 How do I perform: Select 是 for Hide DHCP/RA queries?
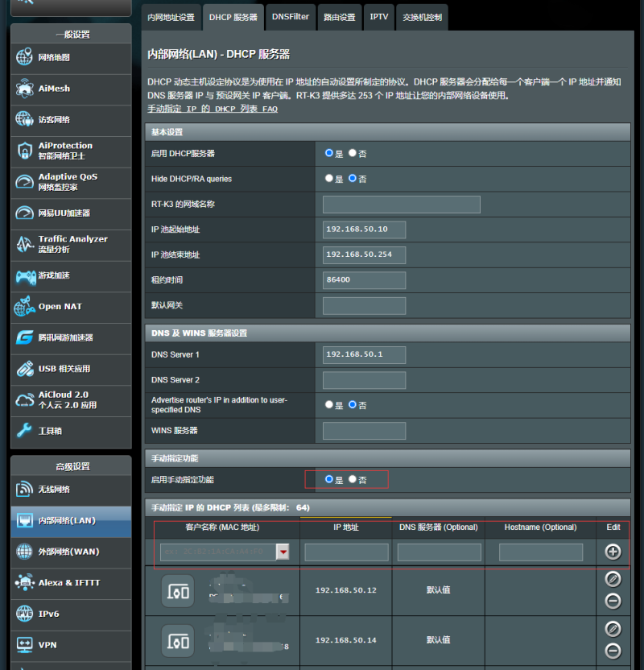point(328,179)
